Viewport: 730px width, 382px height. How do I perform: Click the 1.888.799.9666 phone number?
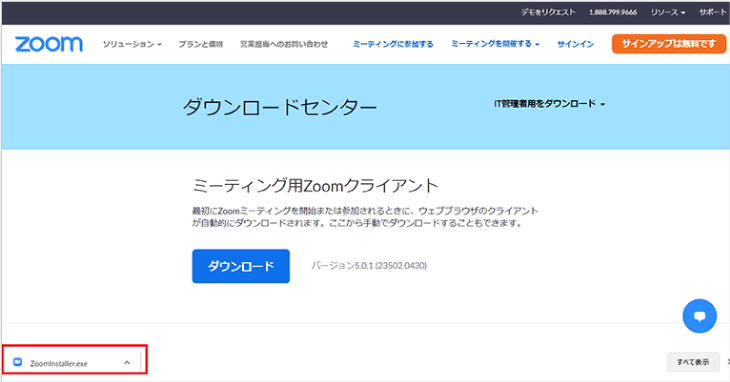click(613, 13)
